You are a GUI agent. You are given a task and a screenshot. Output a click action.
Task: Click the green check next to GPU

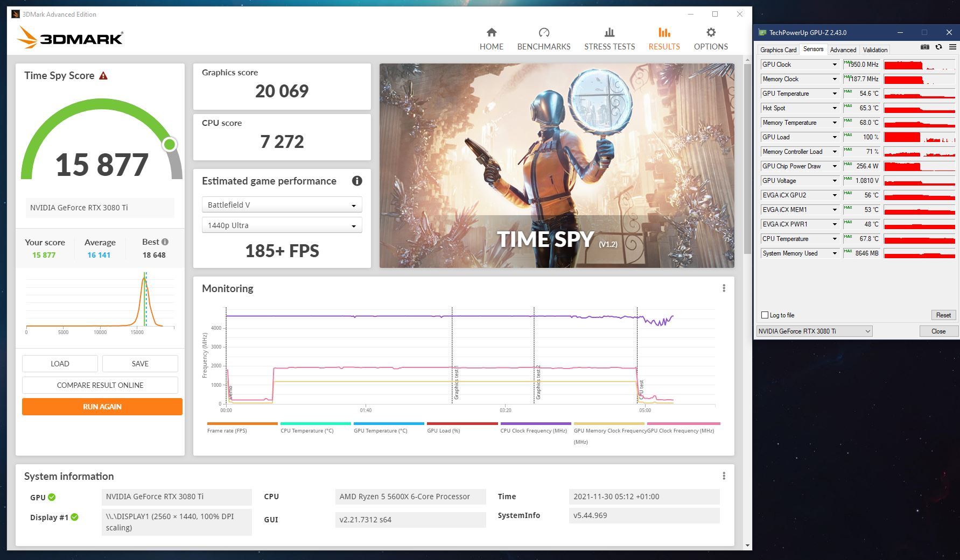52,497
